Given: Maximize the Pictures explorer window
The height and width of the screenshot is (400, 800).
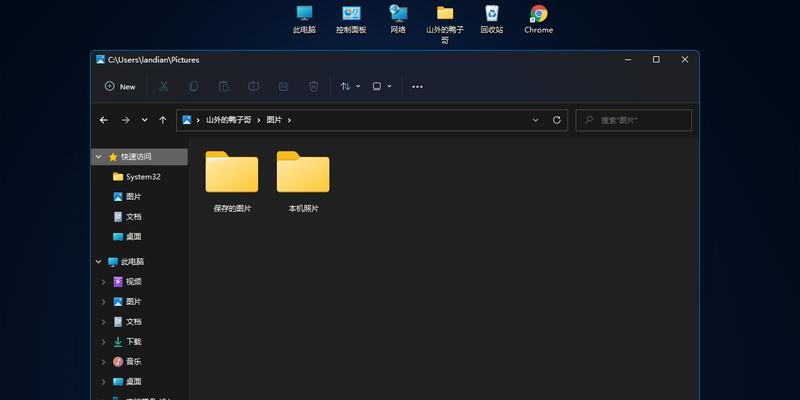Looking at the screenshot, I should tap(656, 60).
